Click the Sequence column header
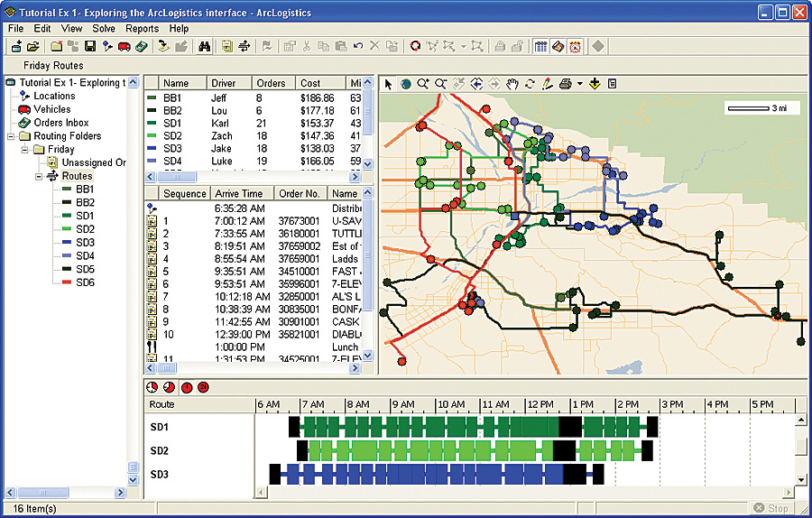Screen dimensions: 812x518 (x=184, y=194)
